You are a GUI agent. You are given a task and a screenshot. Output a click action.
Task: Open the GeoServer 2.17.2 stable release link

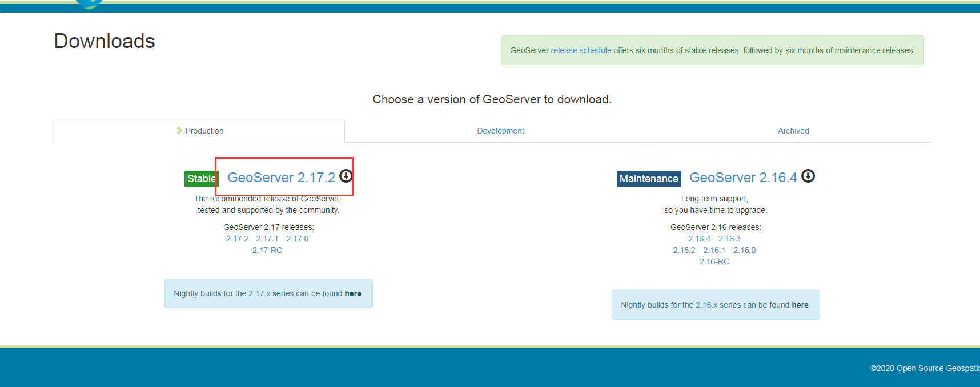(281, 178)
